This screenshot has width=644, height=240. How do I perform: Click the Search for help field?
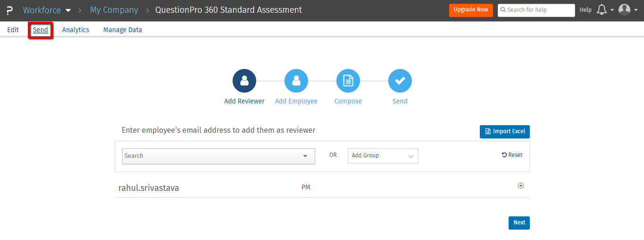(536, 10)
